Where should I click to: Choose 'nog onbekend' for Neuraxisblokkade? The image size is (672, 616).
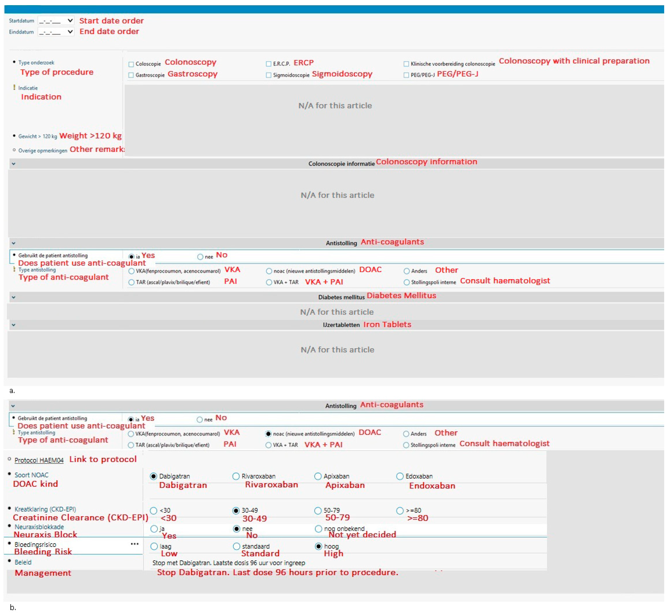[318, 529]
